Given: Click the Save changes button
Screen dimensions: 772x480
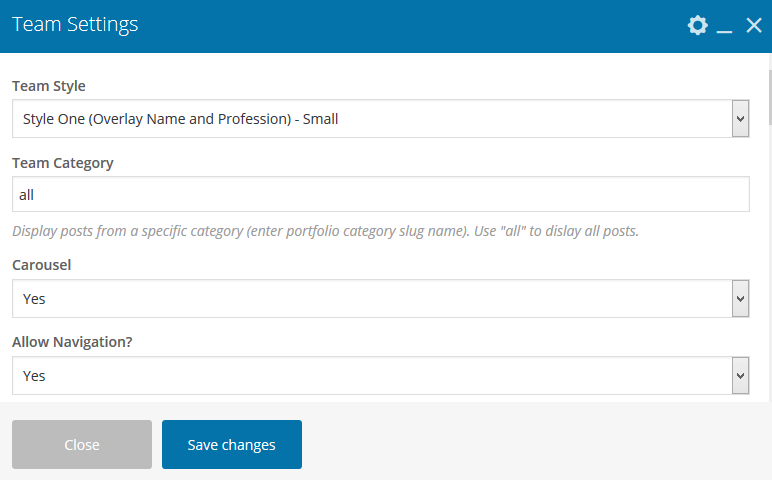Looking at the screenshot, I should 232,445.
